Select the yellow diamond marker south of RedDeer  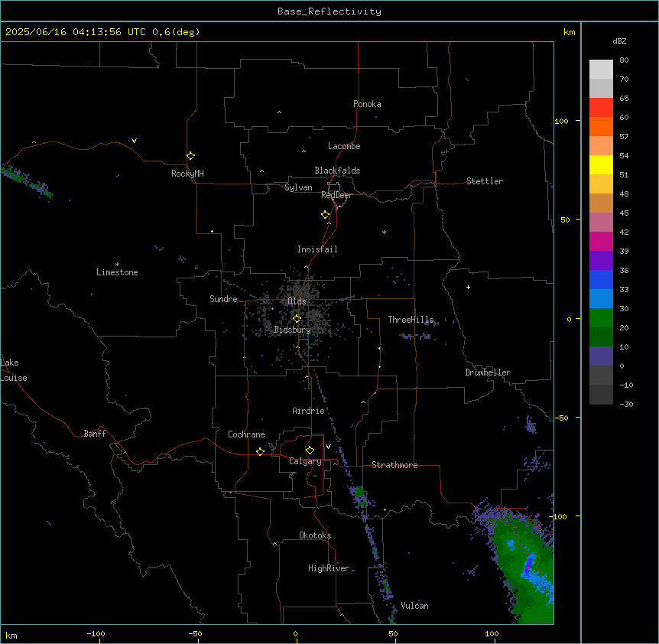click(x=326, y=215)
